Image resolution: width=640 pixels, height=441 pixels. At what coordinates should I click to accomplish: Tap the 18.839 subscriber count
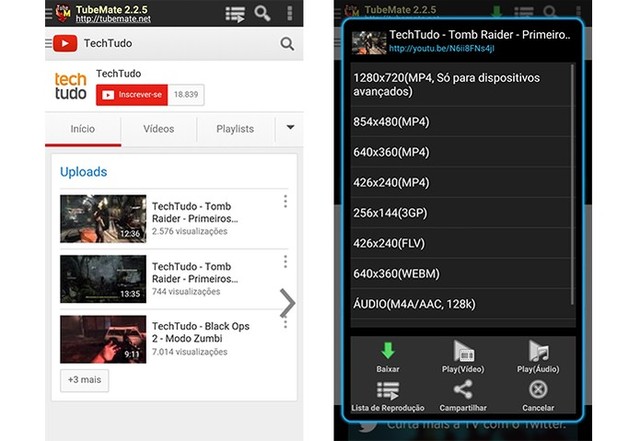coord(186,95)
